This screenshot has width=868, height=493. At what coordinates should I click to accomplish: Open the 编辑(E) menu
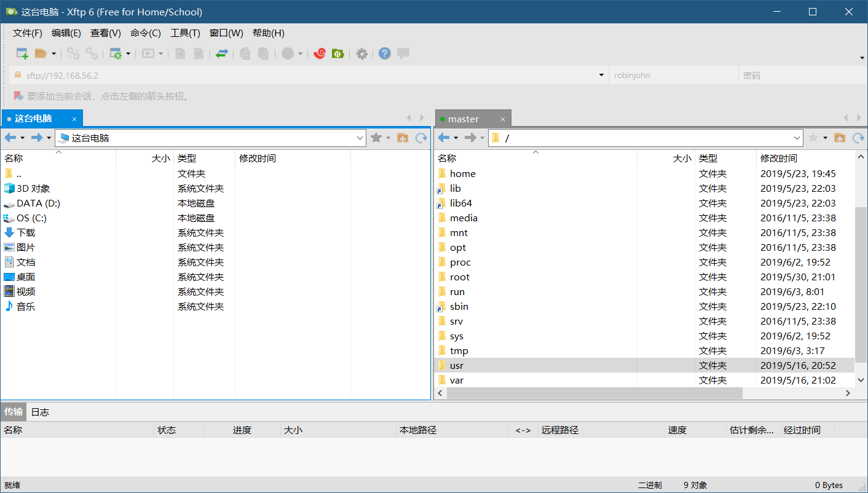pyautogui.click(x=66, y=33)
